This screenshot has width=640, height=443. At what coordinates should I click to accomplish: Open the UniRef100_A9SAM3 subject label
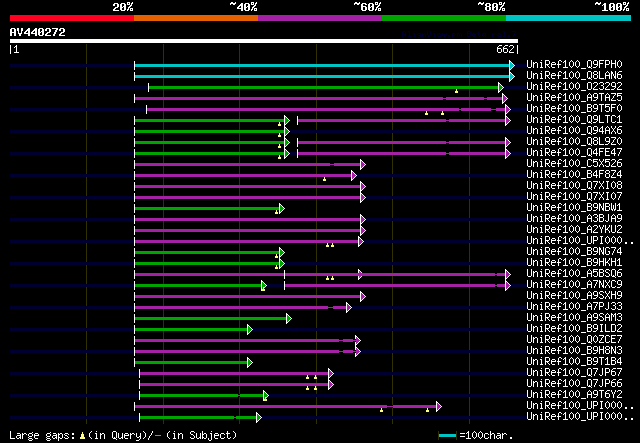click(x=574, y=318)
